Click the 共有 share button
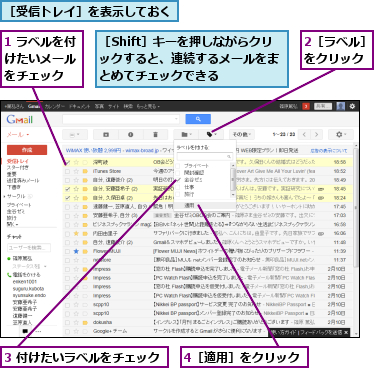374x368 pixels. click(323, 106)
